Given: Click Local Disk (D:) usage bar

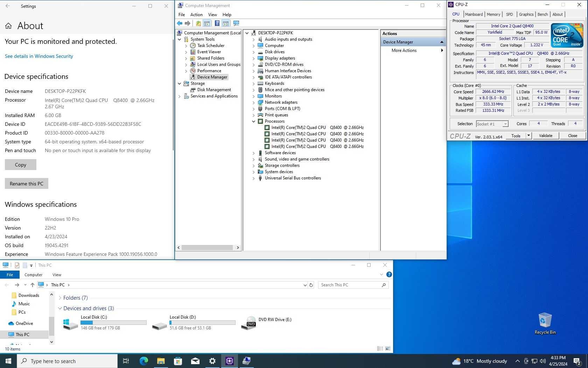Looking at the screenshot, I should [202, 323].
